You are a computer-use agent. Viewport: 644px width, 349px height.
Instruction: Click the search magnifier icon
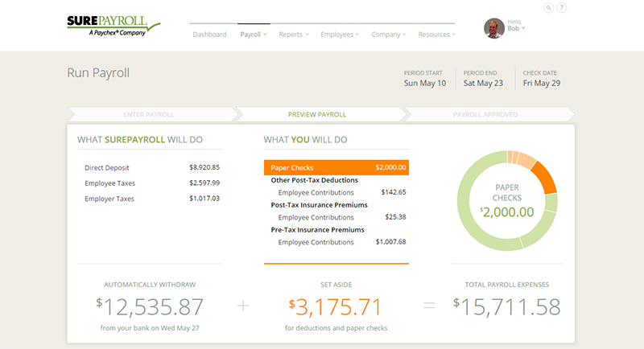tap(549, 8)
